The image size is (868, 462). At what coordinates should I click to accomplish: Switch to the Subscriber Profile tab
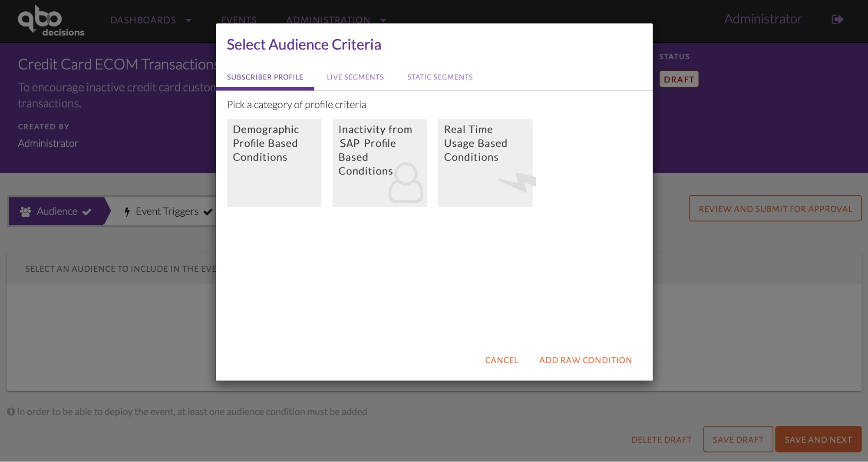265,77
